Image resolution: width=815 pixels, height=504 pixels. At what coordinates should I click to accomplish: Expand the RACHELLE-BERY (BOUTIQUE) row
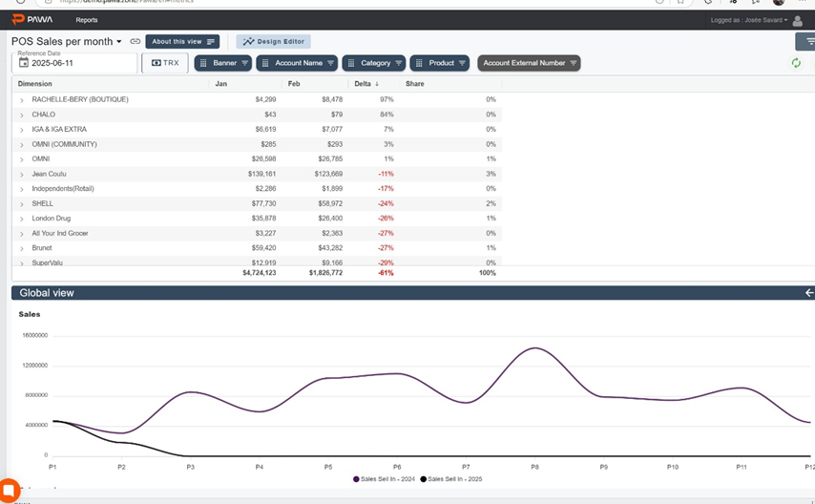click(x=22, y=100)
